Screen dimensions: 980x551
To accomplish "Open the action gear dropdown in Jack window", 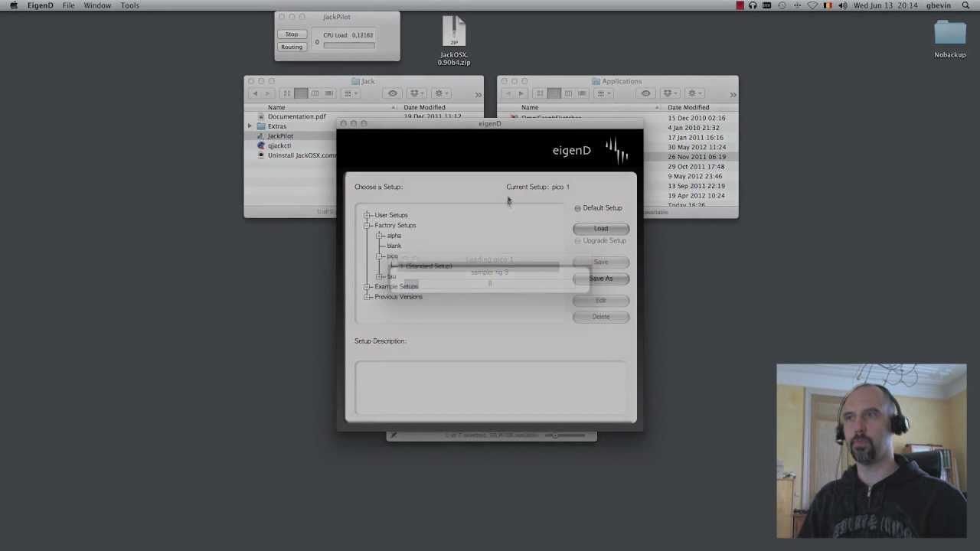I will coord(442,93).
